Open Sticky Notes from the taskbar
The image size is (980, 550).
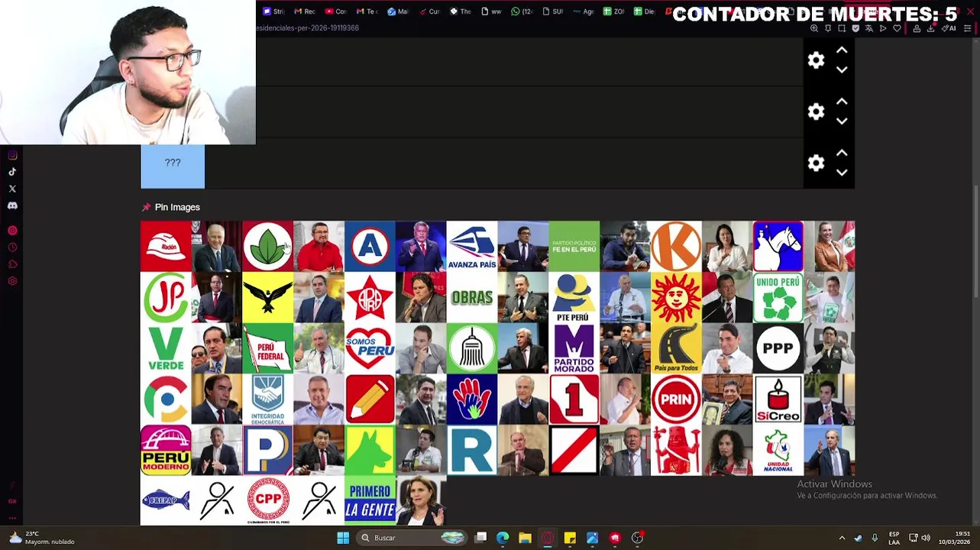point(570,538)
